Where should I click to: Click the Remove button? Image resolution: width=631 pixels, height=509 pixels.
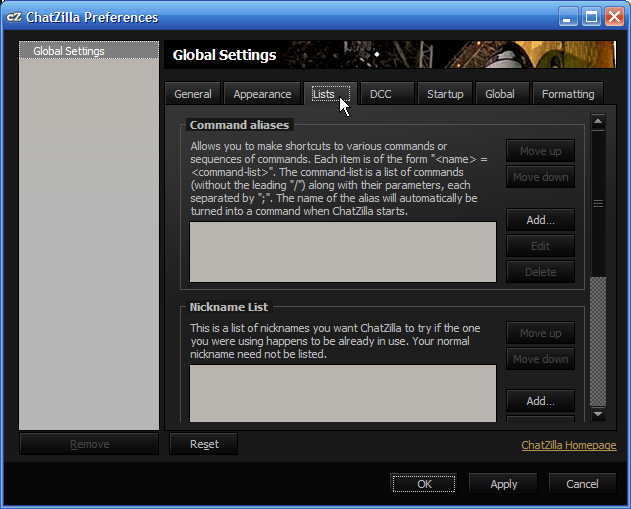[x=89, y=444]
